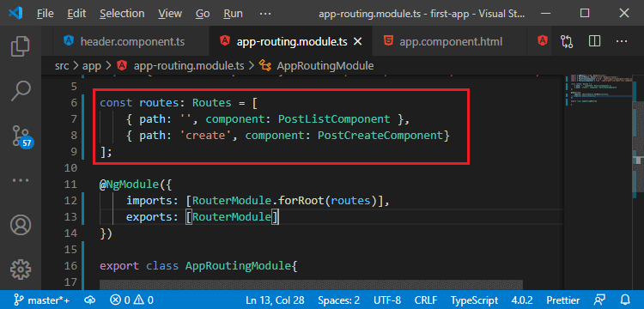
Task: Switch to app.component.html tab
Action: tap(451, 41)
